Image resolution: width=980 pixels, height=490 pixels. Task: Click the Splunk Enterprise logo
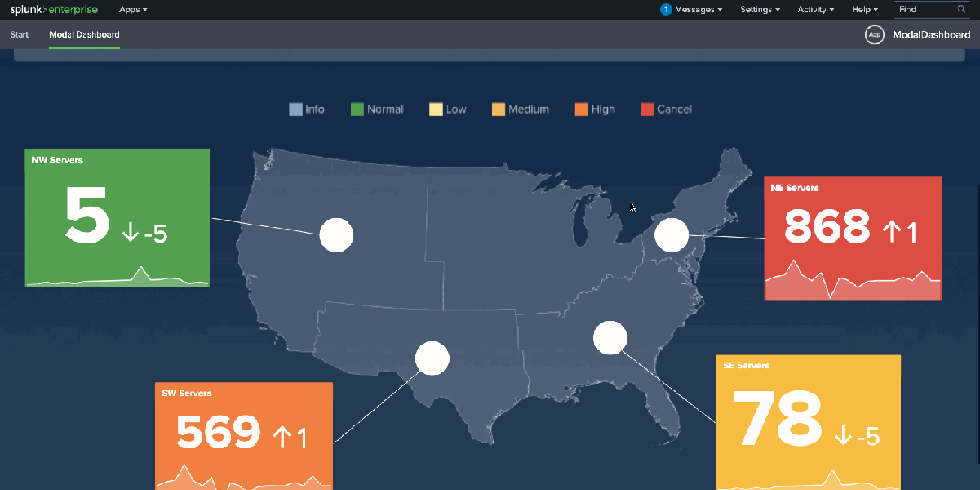pyautogui.click(x=55, y=10)
